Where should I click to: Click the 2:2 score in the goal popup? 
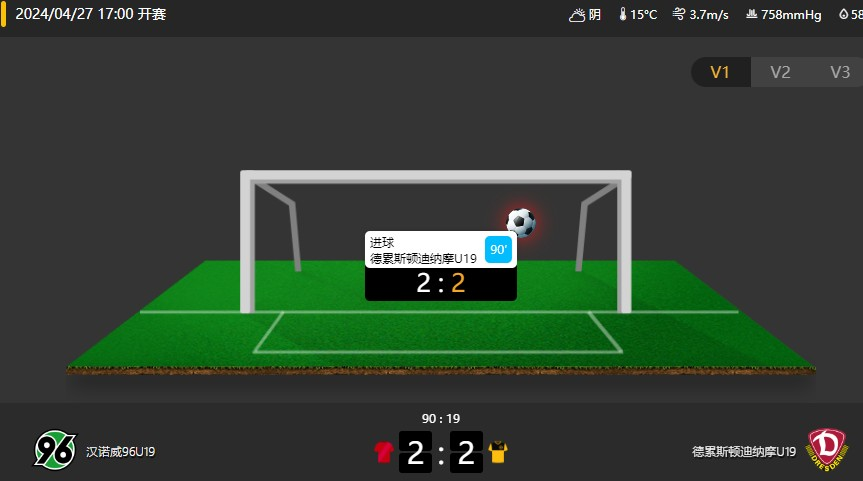click(441, 283)
